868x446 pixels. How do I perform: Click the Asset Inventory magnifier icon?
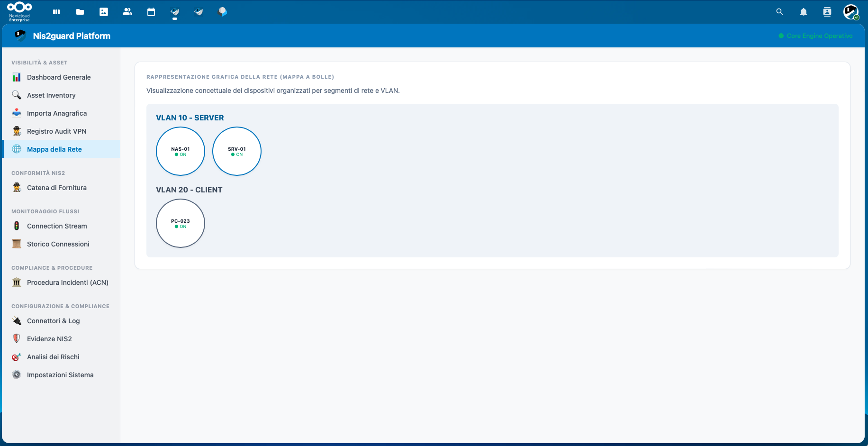click(x=17, y=95)
